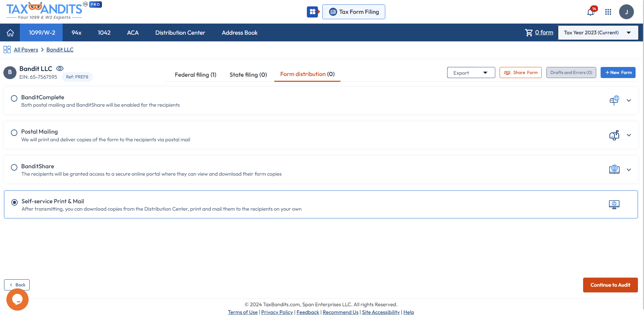The height and width of the screenshot is (318, 644).
Task: Open the 1042 menu
Action: point(104,33)
